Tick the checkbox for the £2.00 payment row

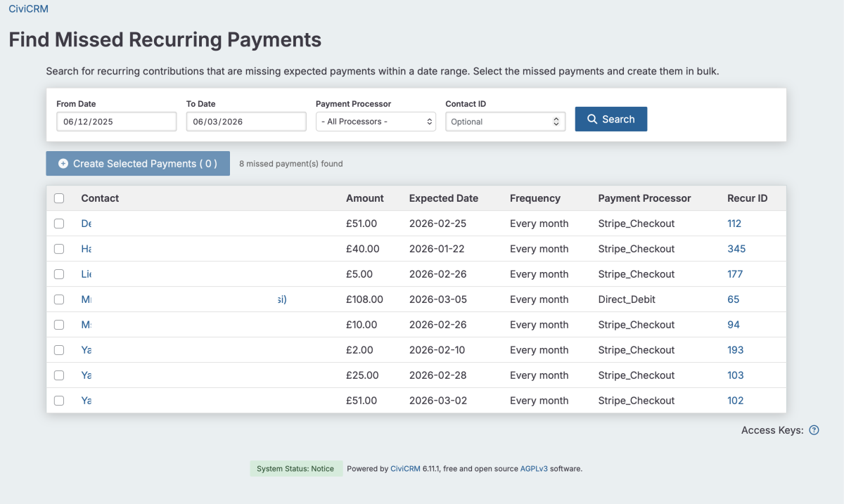59,350
